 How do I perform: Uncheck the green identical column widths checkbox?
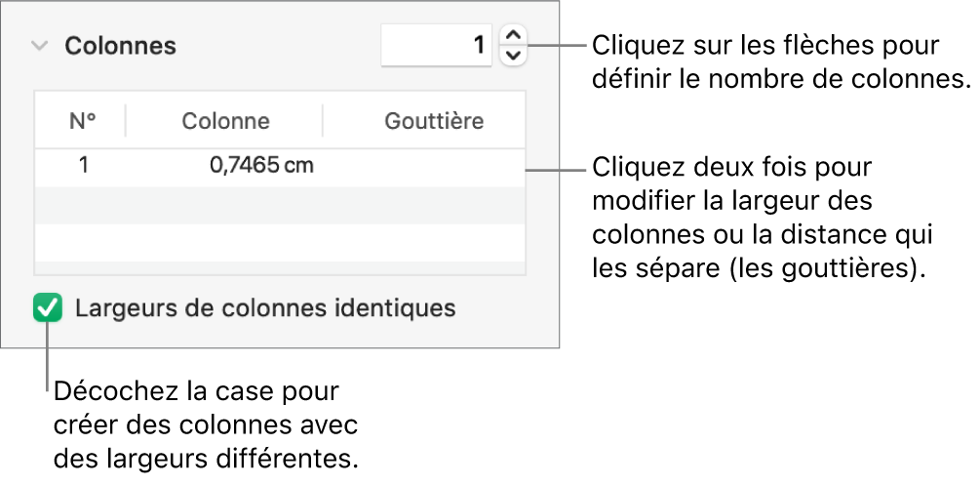click(x=47, y=309)
